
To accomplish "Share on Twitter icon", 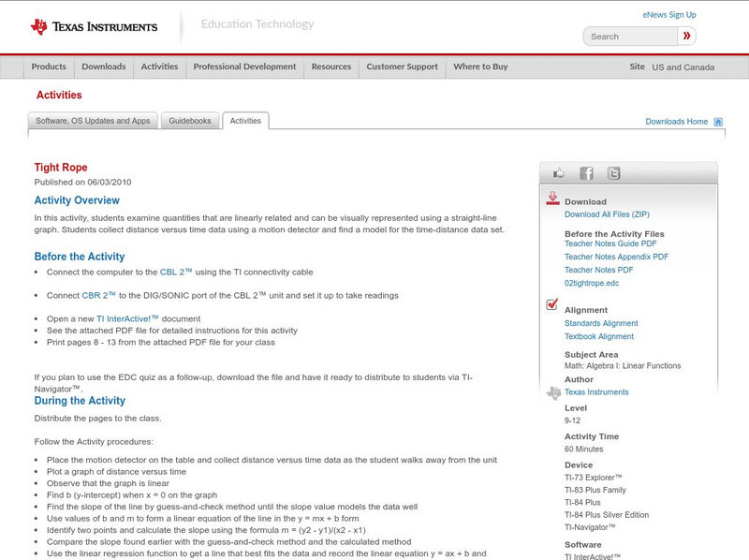I will point(614,173).
